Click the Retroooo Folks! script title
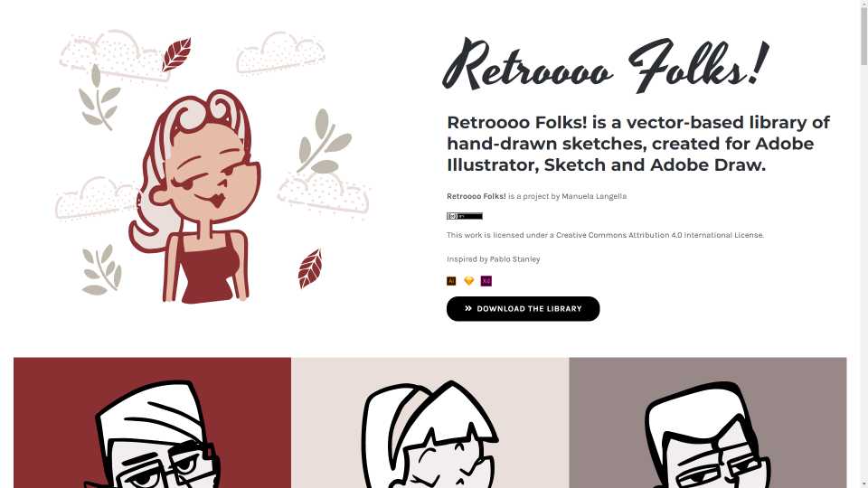 pyautogui.click(x=606, y=65)
